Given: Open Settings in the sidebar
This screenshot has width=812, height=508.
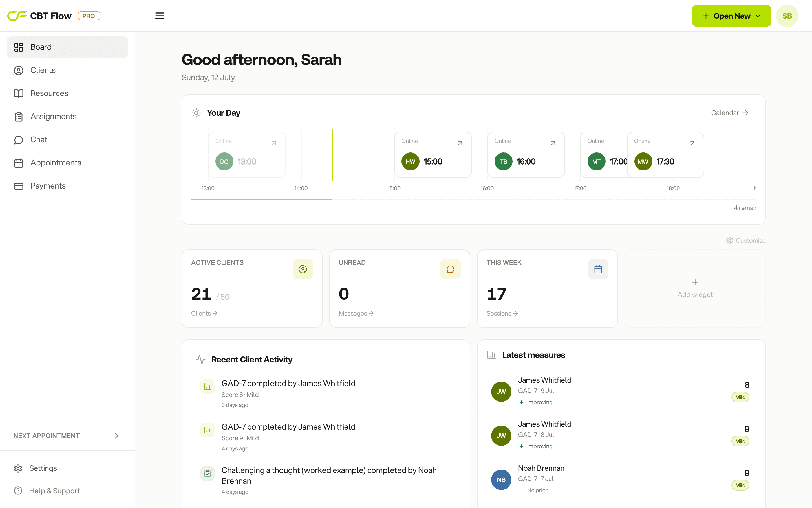Looking at the screenshot, I should [x=67, y=468].
